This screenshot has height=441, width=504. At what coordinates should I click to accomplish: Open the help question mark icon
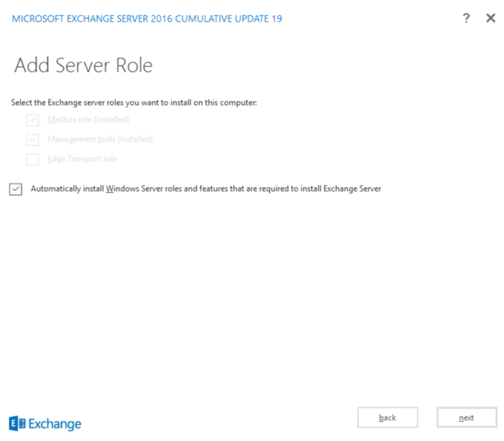pos(466,18)
